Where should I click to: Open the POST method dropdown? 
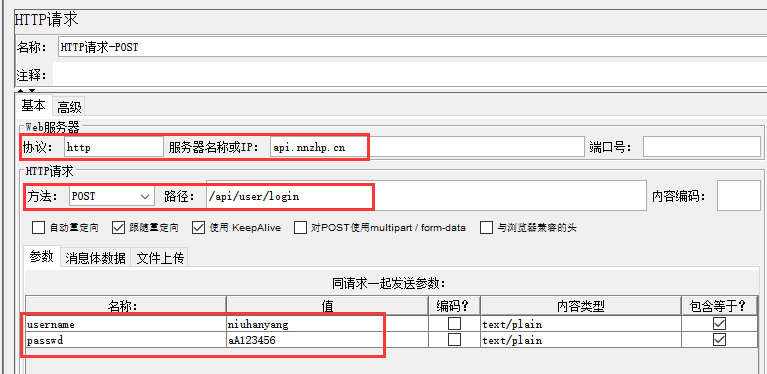click(112, 197)
